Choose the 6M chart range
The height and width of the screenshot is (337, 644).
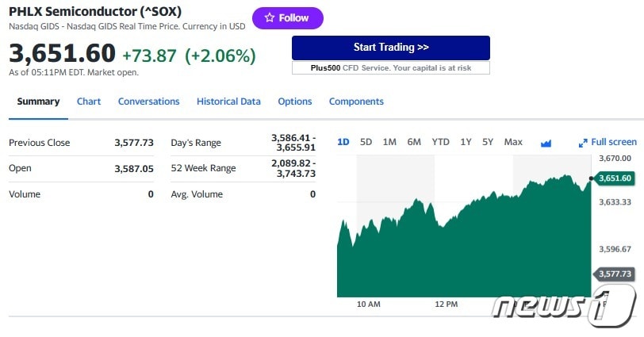[x=414, y=142]
